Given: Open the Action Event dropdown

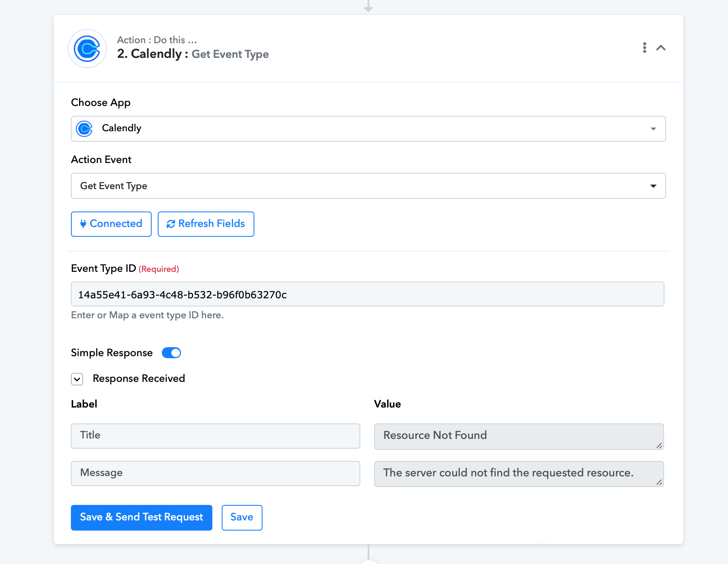Looking at the screenshot, I should (368, 186).
